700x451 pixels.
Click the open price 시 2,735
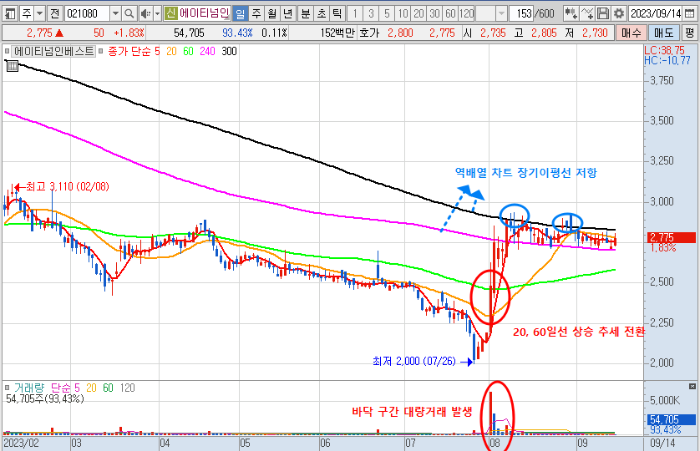(x=493, y=33)
